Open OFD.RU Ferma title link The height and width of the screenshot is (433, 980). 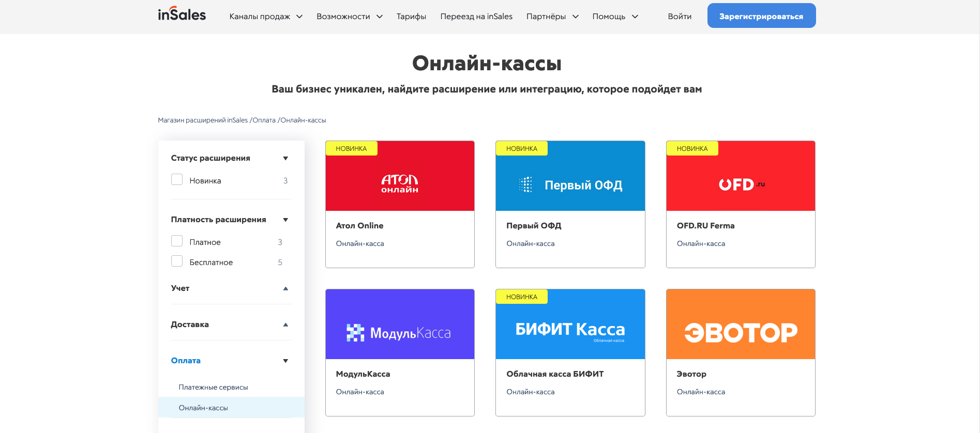click(705, 226)
